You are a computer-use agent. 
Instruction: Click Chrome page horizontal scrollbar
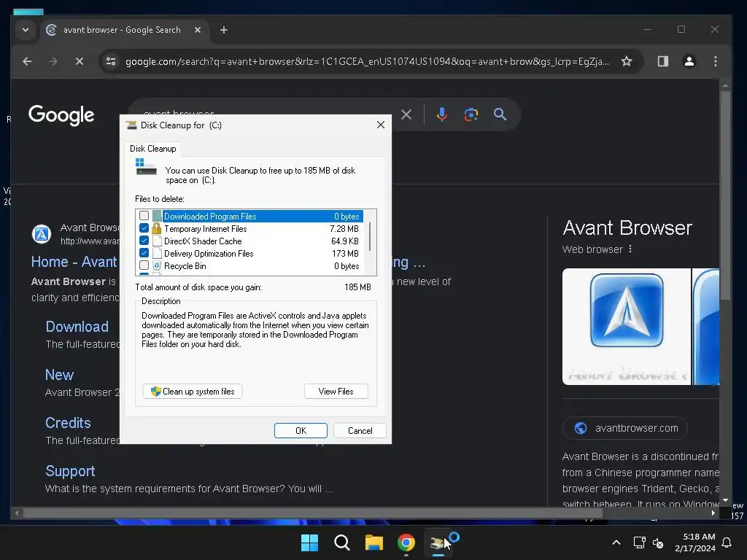[313, 513]
